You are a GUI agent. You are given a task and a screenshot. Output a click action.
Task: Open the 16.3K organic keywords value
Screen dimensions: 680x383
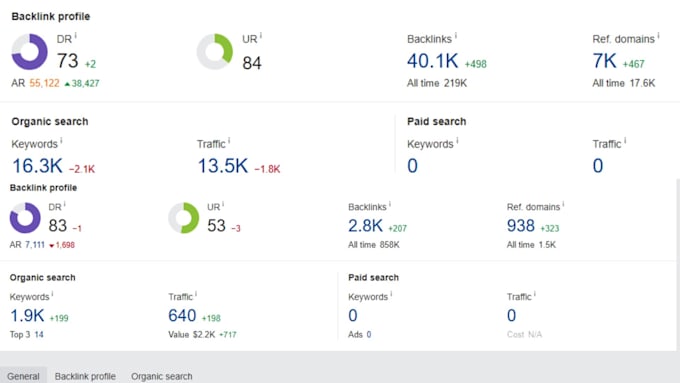point(37,166)
